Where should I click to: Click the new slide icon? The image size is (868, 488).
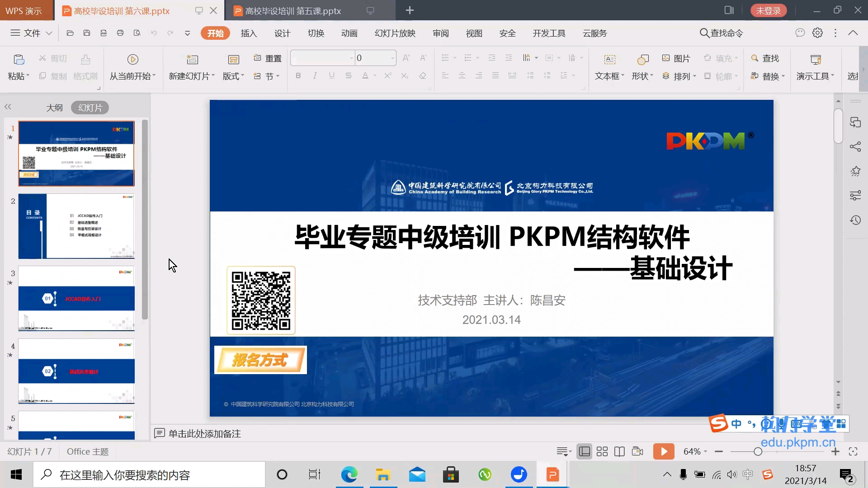coord(192,59)
